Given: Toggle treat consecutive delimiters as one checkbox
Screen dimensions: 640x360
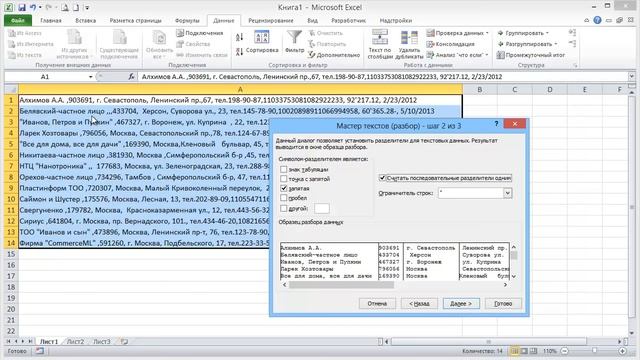Looking at the screenshot, I should point(382,178).
